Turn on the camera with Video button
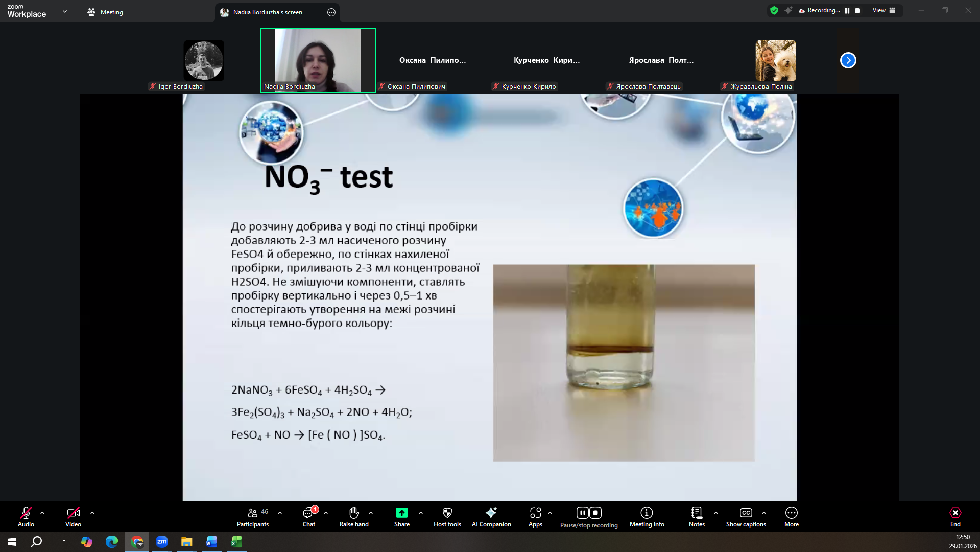The height and width of the screenshot is (552, 980). point(73,516)
